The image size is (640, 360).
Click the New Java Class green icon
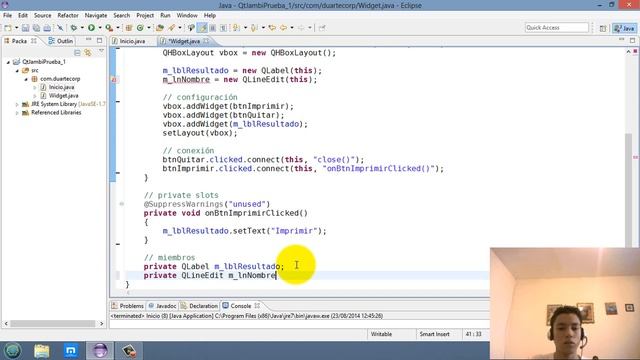tap(140, 28)
